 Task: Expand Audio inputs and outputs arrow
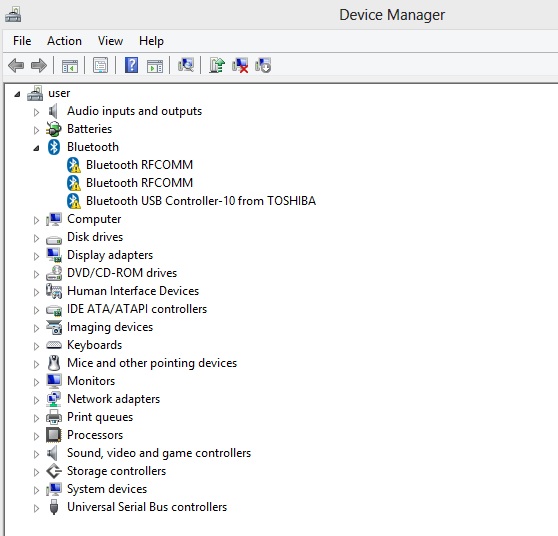(x=36, y=112)
